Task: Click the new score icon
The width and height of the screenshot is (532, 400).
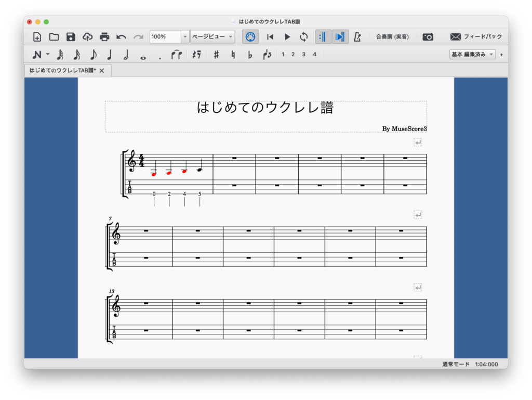Action: 37,37
